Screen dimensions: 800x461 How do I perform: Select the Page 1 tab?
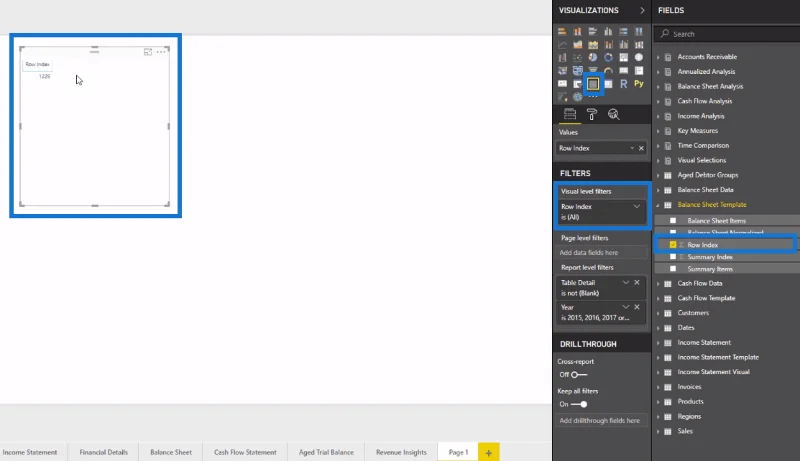pos(458,452)
